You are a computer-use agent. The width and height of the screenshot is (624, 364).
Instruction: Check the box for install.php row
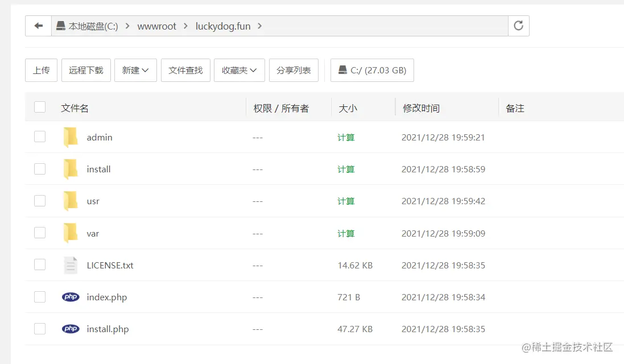40,329
